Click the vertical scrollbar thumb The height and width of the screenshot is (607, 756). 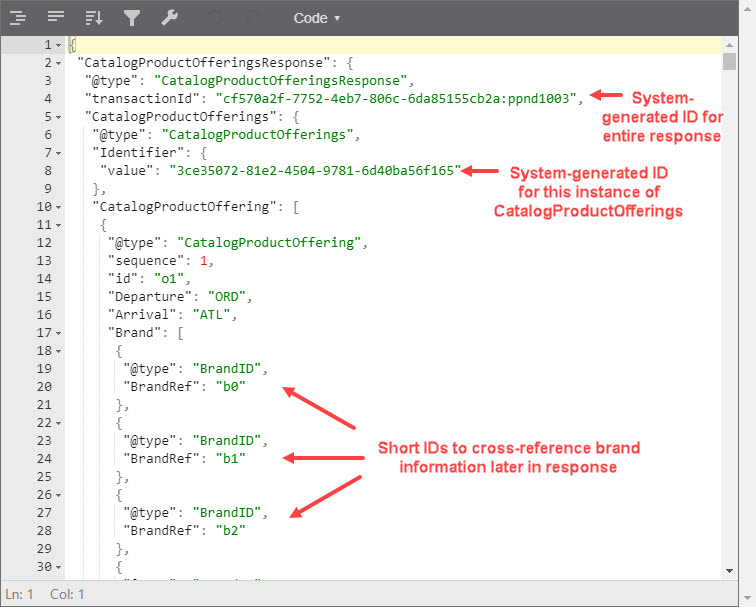730,61
